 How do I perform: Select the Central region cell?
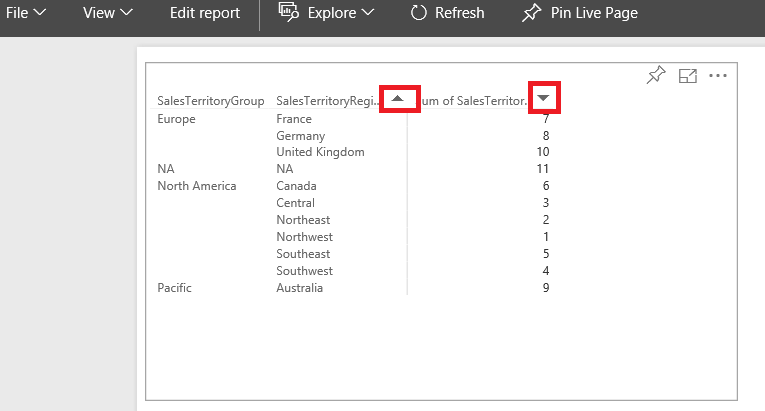[295, 203]
